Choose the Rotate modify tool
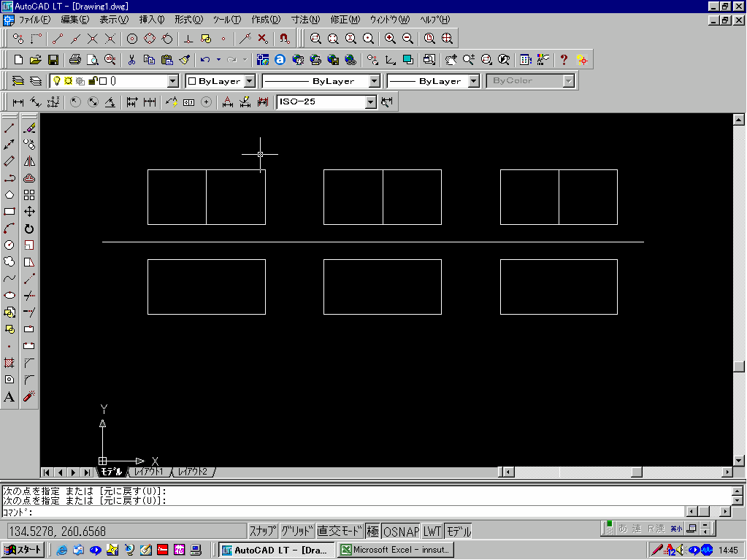747x560 pixels. 29,229
